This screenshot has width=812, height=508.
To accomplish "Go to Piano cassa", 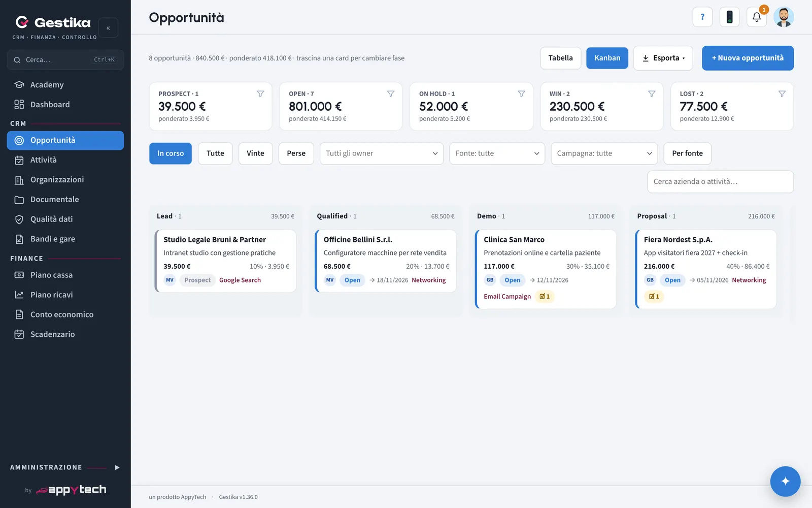I will (65, 275).
